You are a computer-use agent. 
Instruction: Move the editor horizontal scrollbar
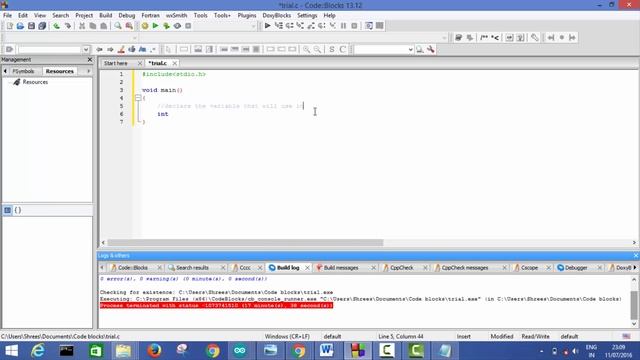point(245,242)
